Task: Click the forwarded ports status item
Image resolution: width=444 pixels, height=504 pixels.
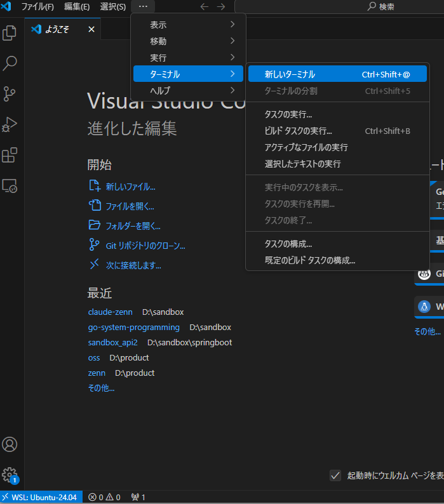Action: pos(138,497)
